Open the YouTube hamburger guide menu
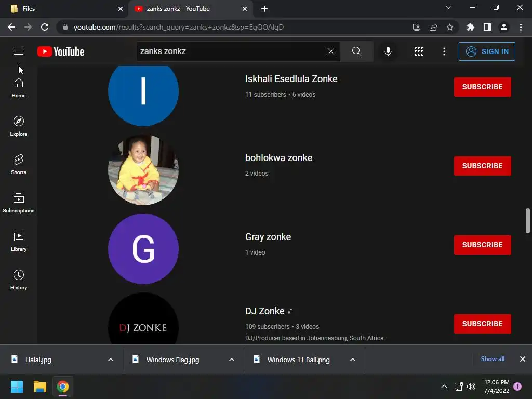Viewport: 532px width, 399px height. click(19, 51)
